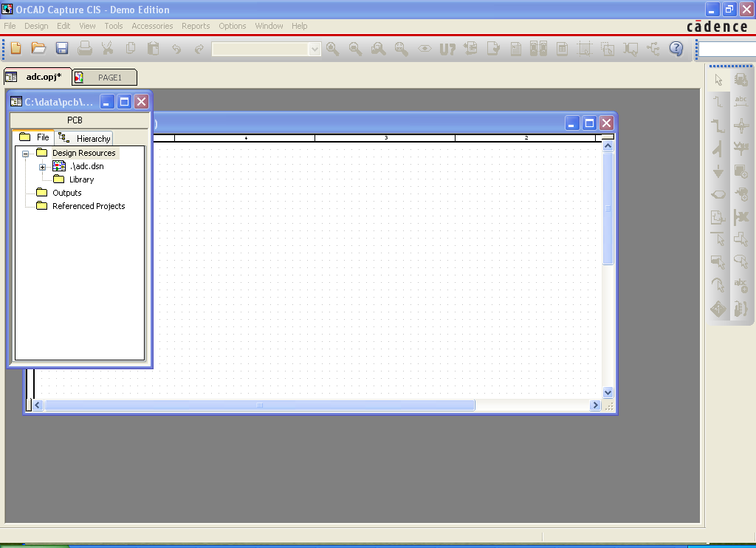Undo the last action
The height and width of the screenshot is (548, 756).
tap(176, 48)
